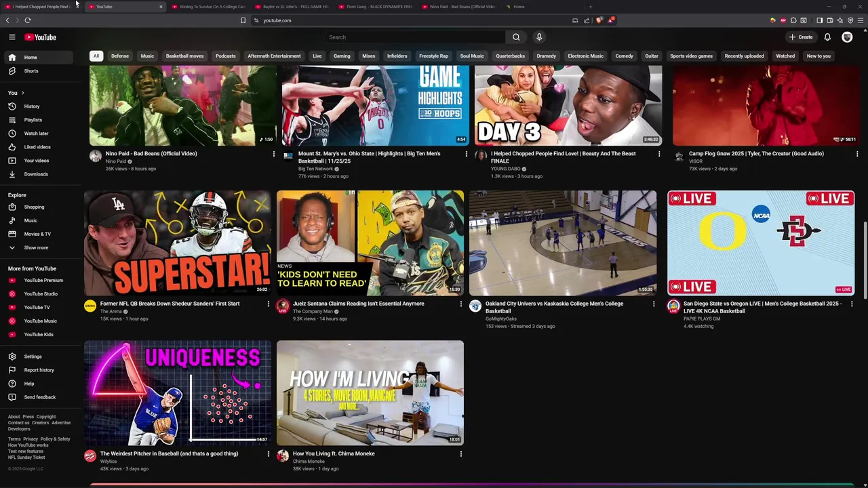868x488 pixels.
Task: Open the San Diego State vs Oregon LIVE thumbnail
Action: (x=761, y=243)
